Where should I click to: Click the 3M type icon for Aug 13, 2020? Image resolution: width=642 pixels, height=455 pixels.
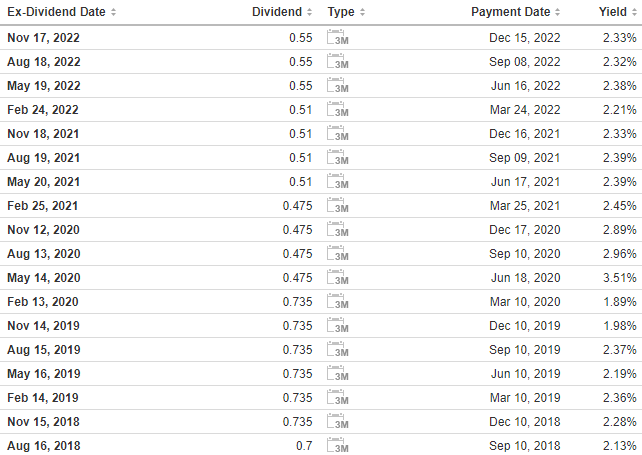338,254
